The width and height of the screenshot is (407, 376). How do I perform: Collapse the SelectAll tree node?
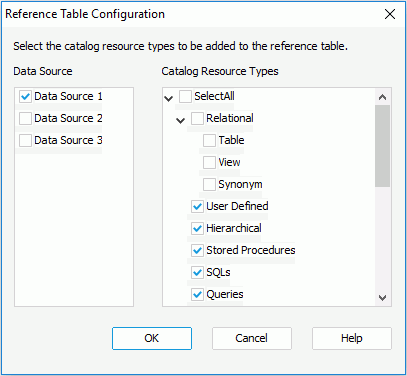[169, 98]
